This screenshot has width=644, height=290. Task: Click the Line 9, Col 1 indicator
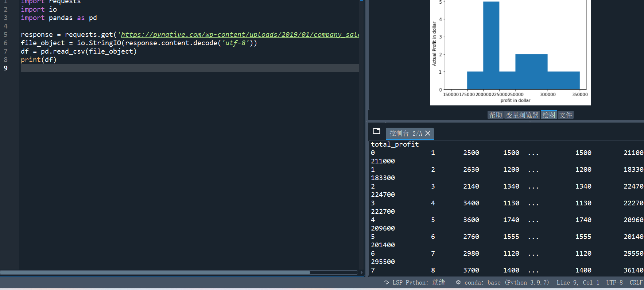tap(578, 282)
